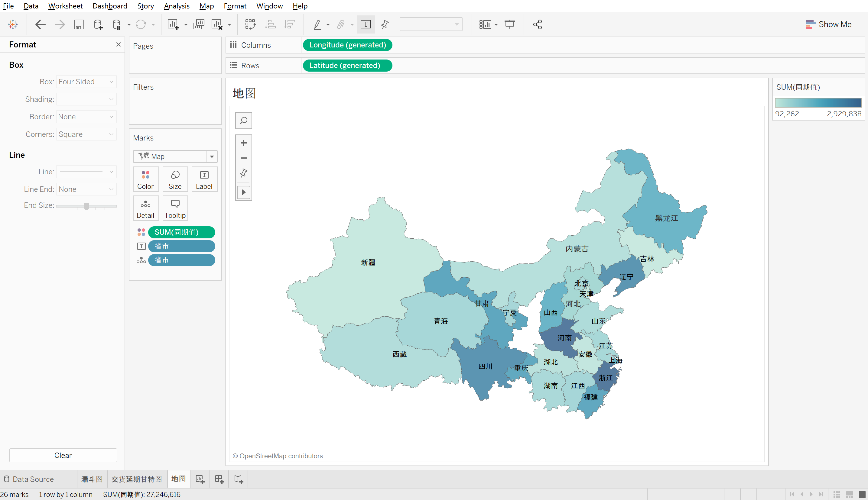The image size is (868, 500).
Task: Open the Tooltip marks card
Action: (x=175, y=208)
